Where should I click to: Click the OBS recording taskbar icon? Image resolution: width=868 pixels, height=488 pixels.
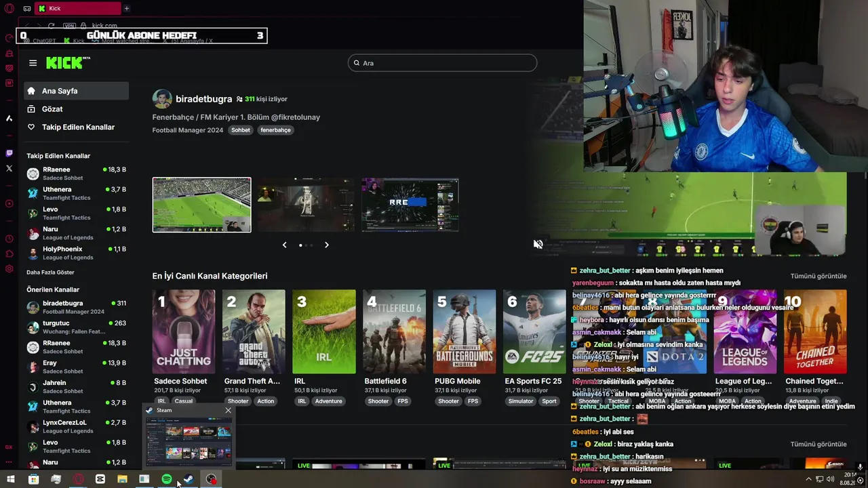pos(212,479)
